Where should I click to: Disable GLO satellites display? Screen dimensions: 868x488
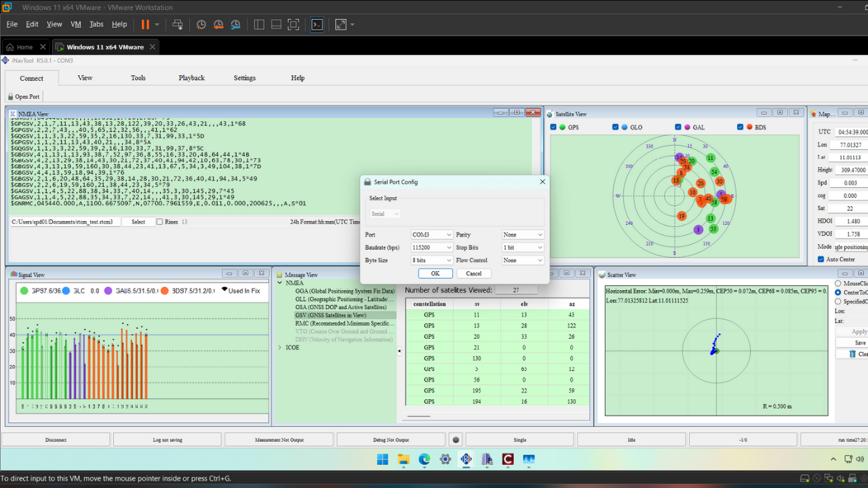(616, 127)
